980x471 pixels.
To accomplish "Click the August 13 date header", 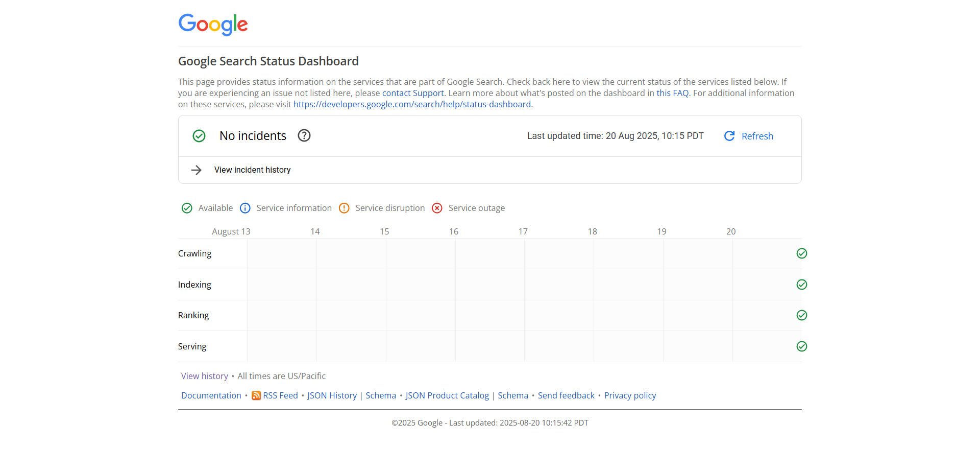I will tap(231, 231).
